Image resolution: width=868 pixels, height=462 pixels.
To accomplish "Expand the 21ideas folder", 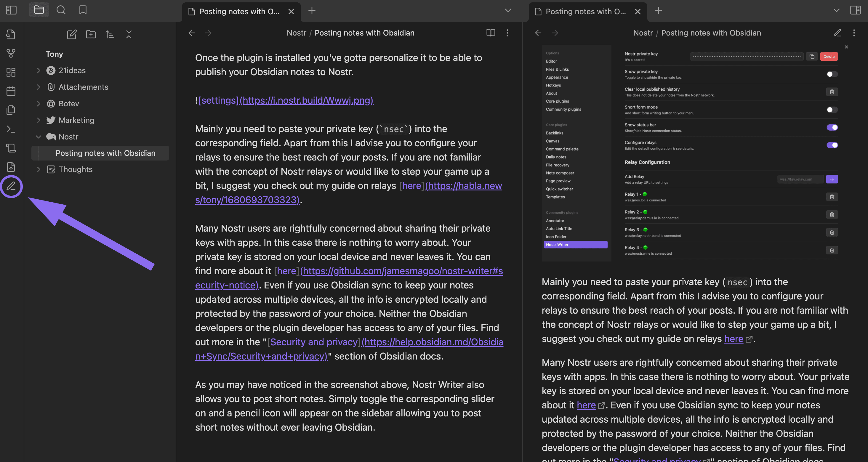I will pyautogui.click(x=39, y=70).
